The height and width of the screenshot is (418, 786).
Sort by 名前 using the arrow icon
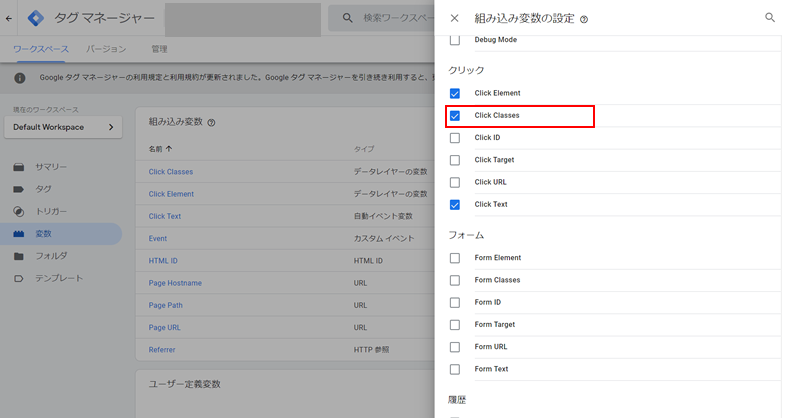[169, 149]
